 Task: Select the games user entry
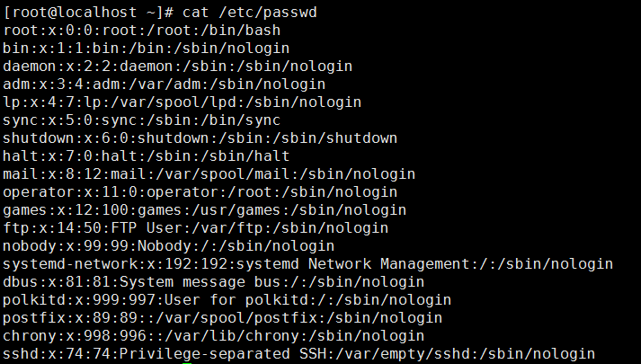coord(205,210)
